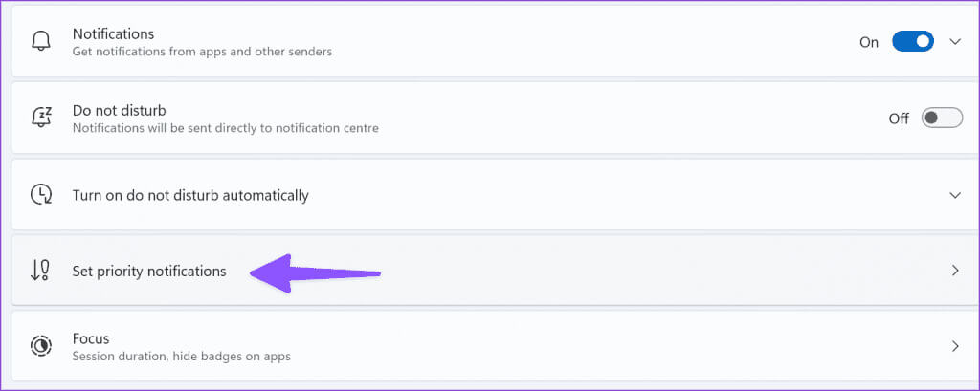Click the Notifications heading text

113,33
